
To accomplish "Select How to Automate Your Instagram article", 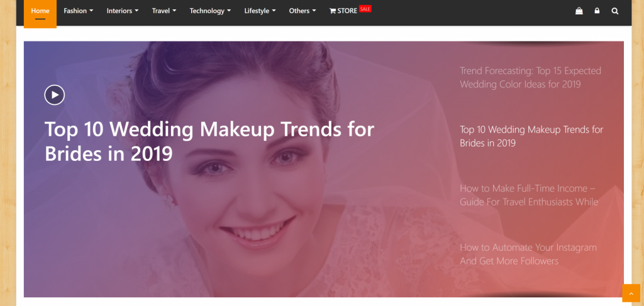I will click(x=528, y=254).
